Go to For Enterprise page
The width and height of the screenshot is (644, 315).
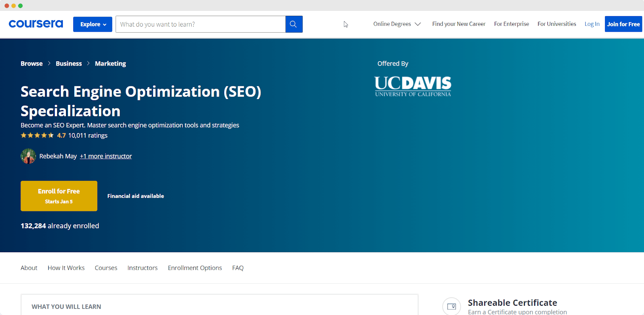(x=512, y=24)
